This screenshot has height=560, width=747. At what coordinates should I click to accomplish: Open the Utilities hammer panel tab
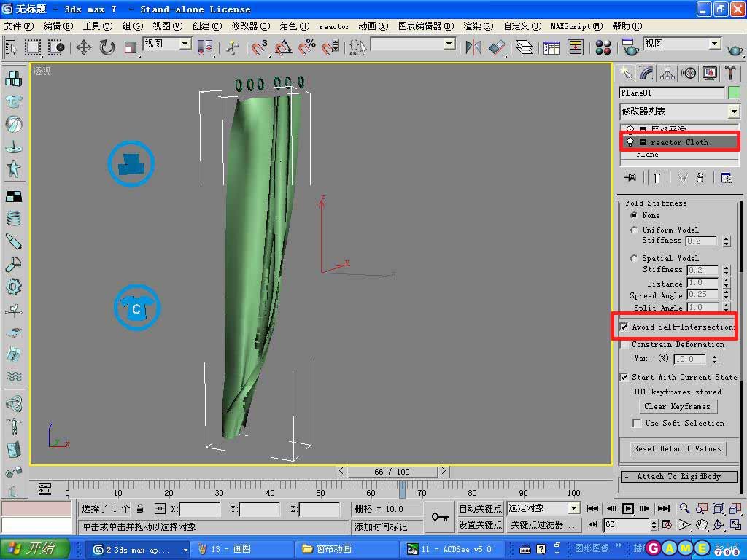(x=730, y=74)
